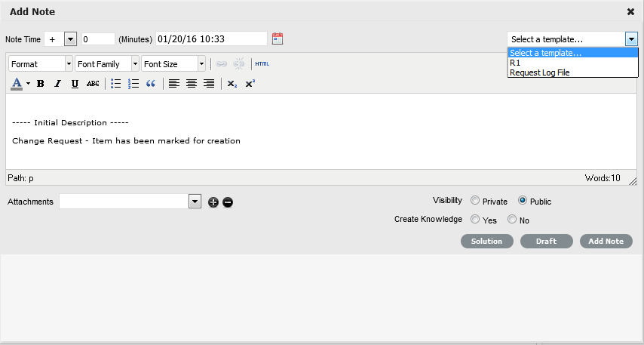Click the 'Initial Description' line in editor
Image resolution: width=644 pixels, height=345 pixels.
tap(70, 123)
